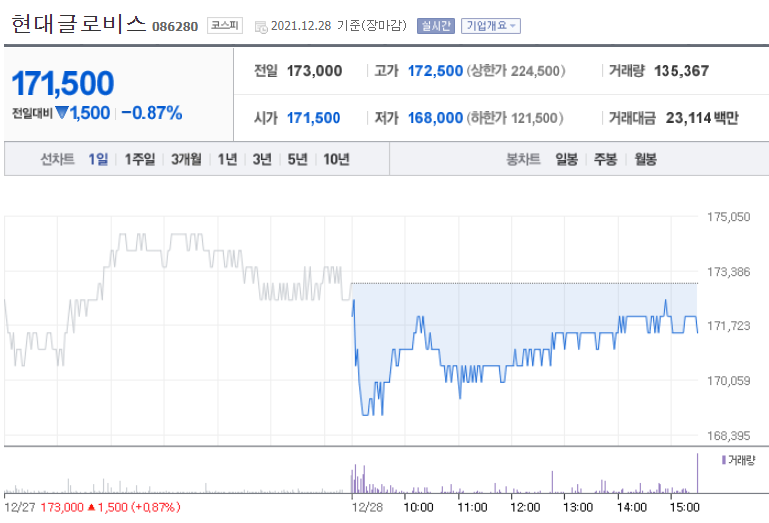Click the 171,723 y-axis label
The width and height of the screenshot is (769, 523).
click(x=728, y=326)
